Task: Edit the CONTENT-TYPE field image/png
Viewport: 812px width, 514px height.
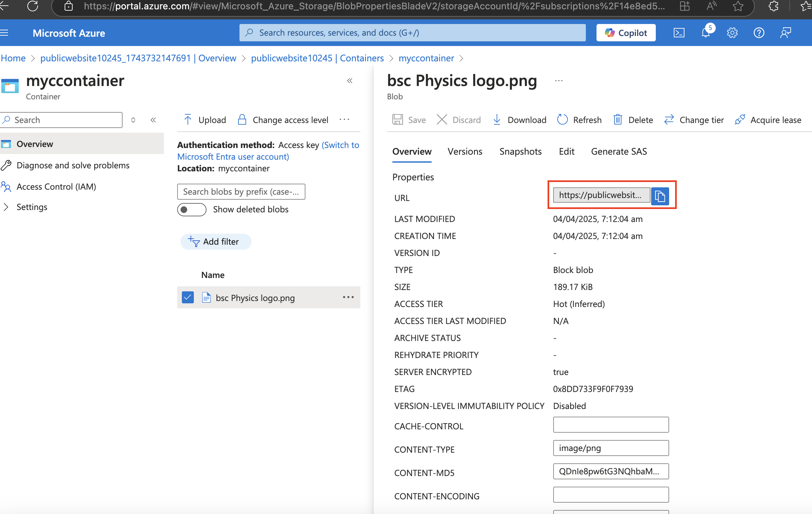Action: click(611, 448)
